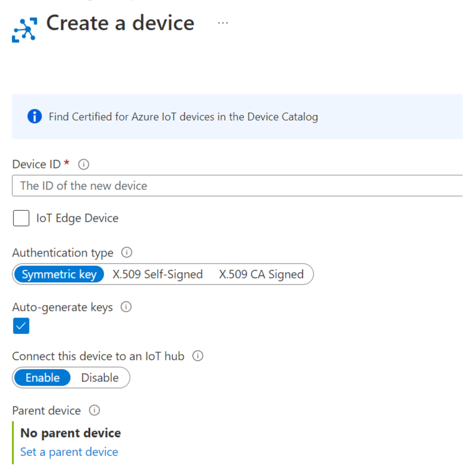Choose Disable for IoT hub connection
The width and height of the screenshot is (476, 474).
click(x=100, y=378)
